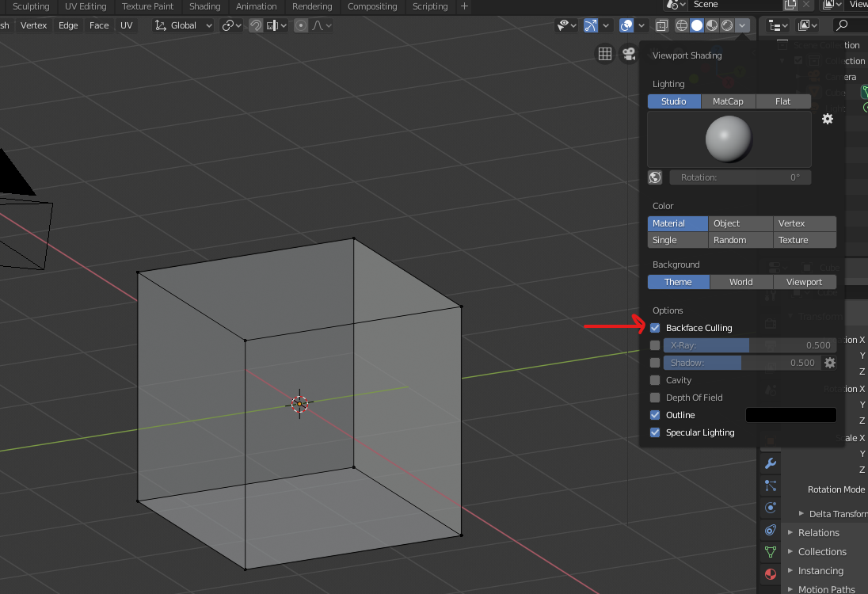Enable X-Ray checkbox in Options
The image size is (868, 594).
coord(655,345)
